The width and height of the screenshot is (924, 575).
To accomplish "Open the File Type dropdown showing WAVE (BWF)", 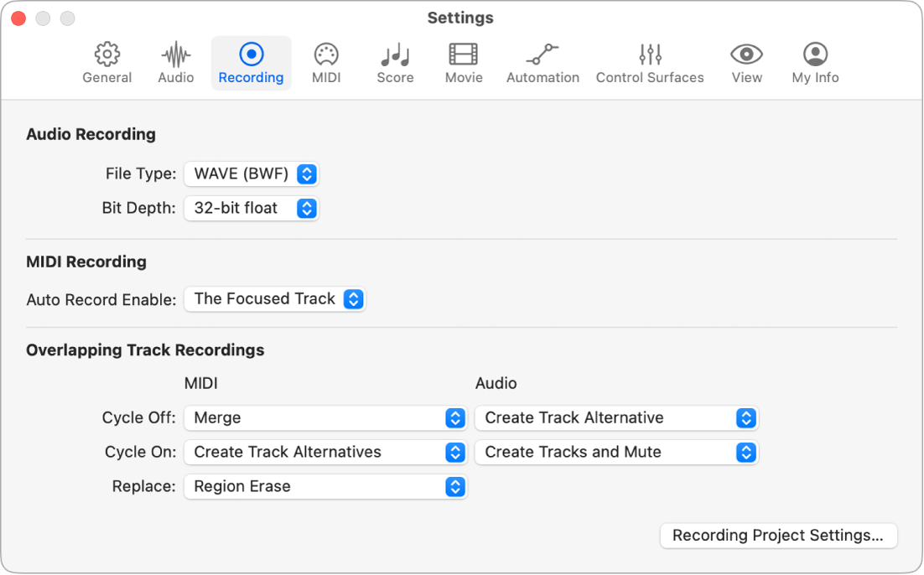I will tap(252, 174).
